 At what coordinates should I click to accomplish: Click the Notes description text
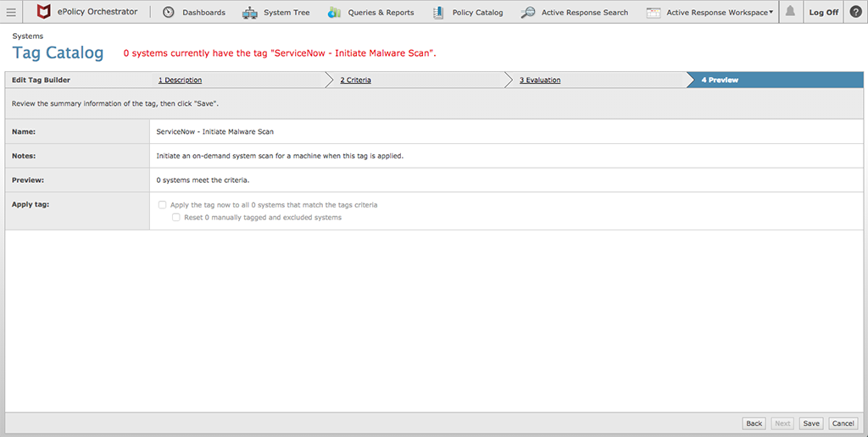(x=280, y=156)
